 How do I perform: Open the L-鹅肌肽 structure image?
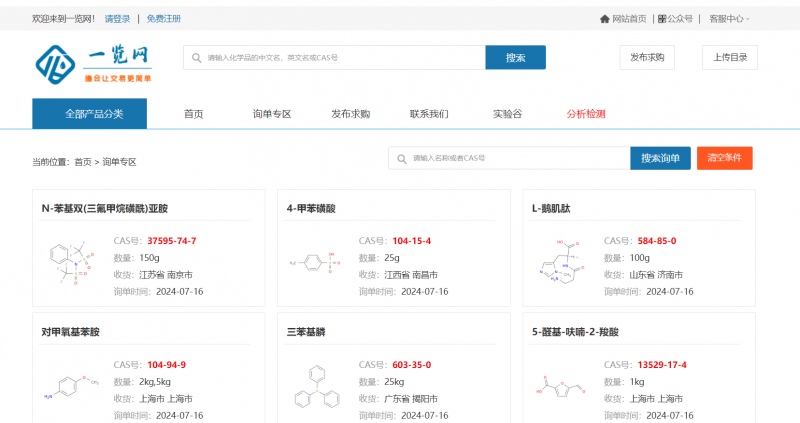click(x=562, y=262)
